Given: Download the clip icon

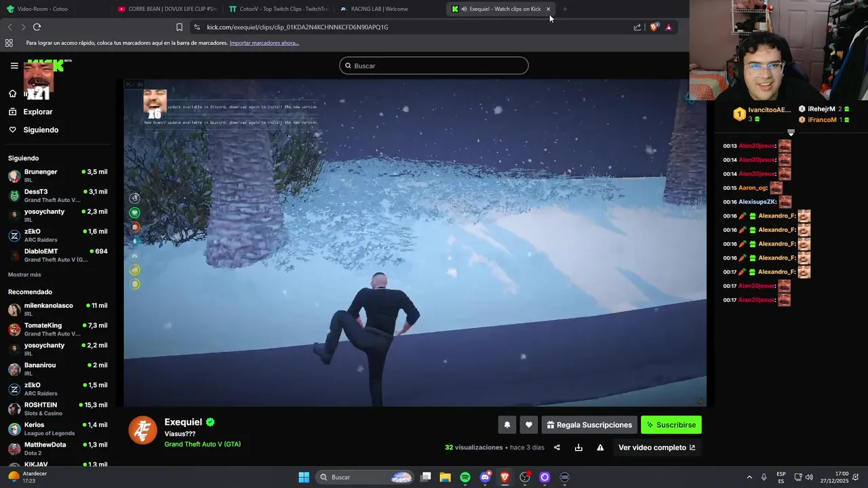Looking at the screenshot, I should [x=578, y=447].
